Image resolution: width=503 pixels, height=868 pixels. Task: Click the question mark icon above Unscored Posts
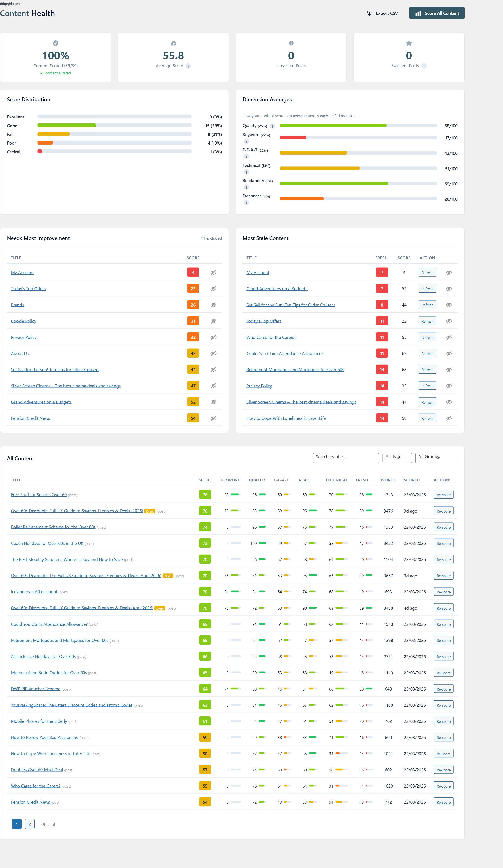tap(291, 43)
